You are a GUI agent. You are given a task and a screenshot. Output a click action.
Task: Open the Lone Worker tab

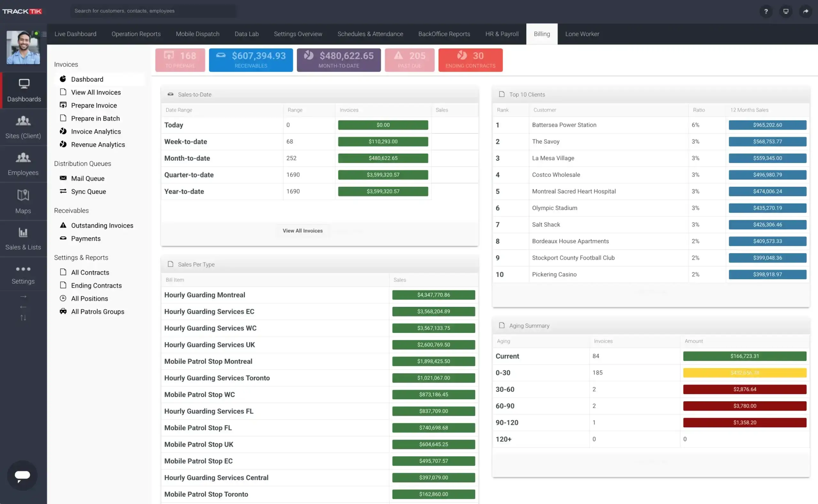582,34
